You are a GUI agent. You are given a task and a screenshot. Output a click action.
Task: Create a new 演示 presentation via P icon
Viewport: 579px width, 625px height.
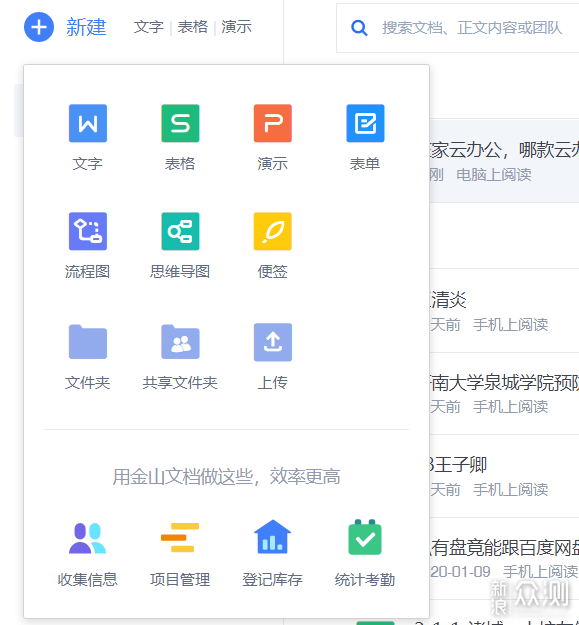(273, 123)
